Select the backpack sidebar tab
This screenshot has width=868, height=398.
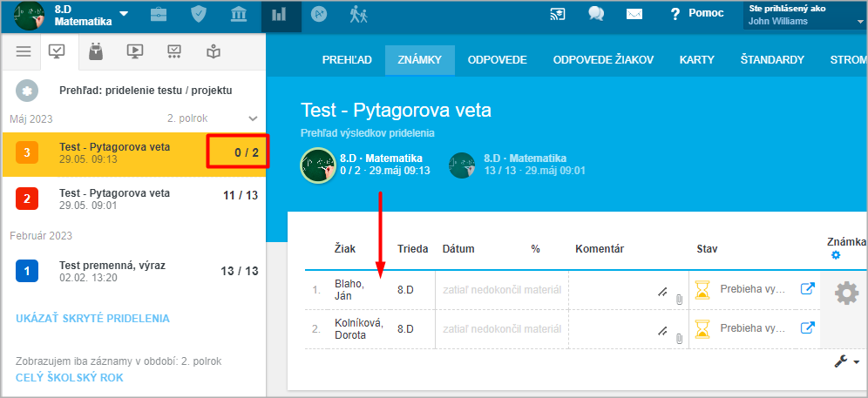[x=96, y=51]
